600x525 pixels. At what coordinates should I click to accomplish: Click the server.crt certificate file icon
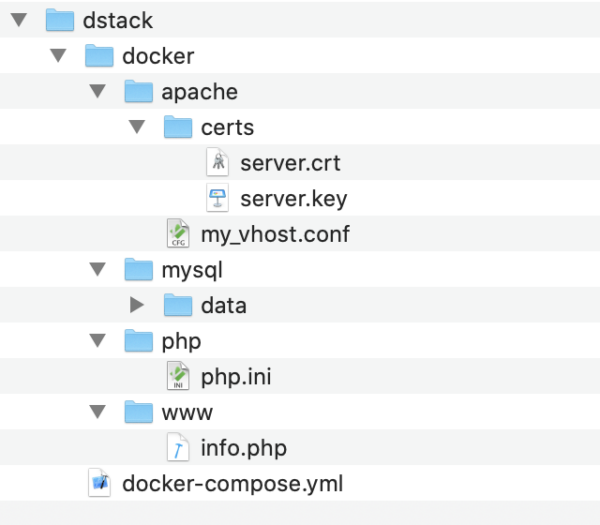coord(217,162)
